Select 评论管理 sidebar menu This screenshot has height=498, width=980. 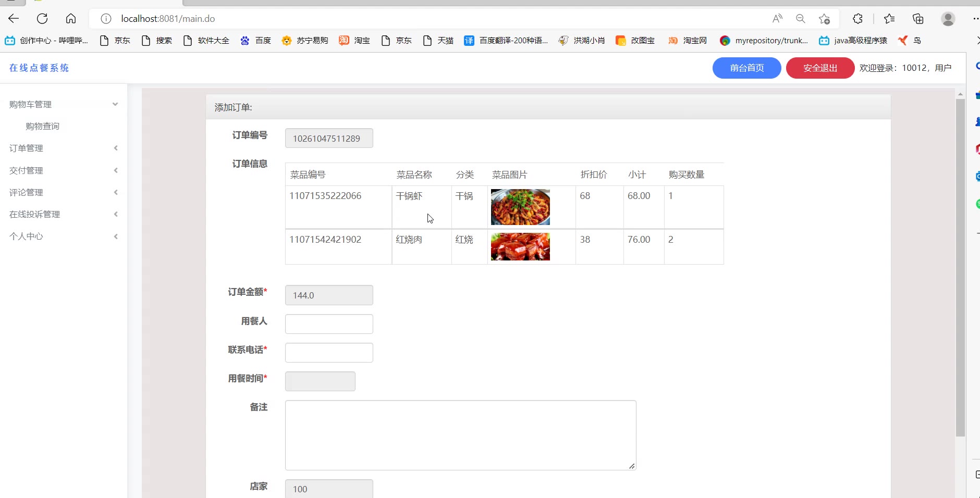click(x=26, y=192)
